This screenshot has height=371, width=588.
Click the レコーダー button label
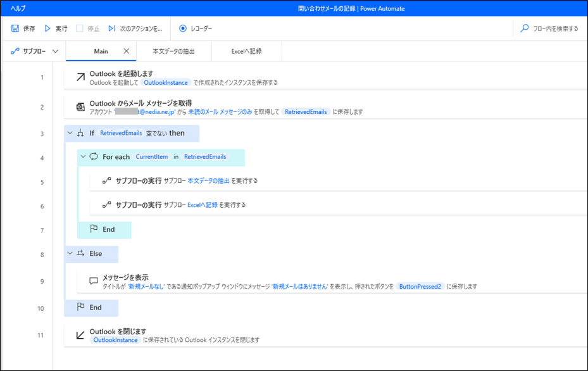coord(201,28)
